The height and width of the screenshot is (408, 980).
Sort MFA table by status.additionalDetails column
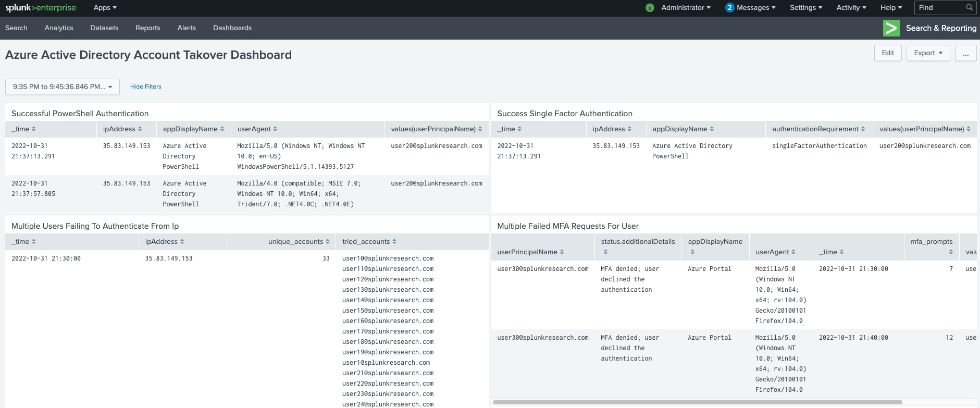pyautogui.click(x=638, y=246)
